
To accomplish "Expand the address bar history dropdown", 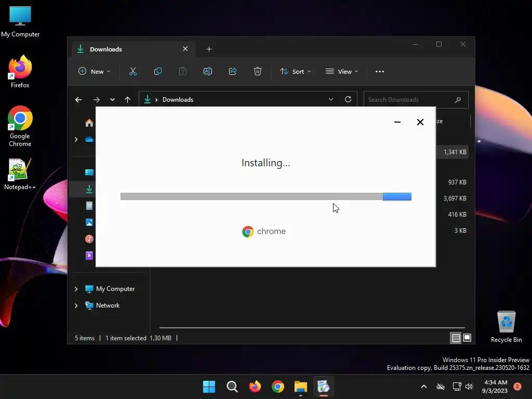I will point(331,99).
